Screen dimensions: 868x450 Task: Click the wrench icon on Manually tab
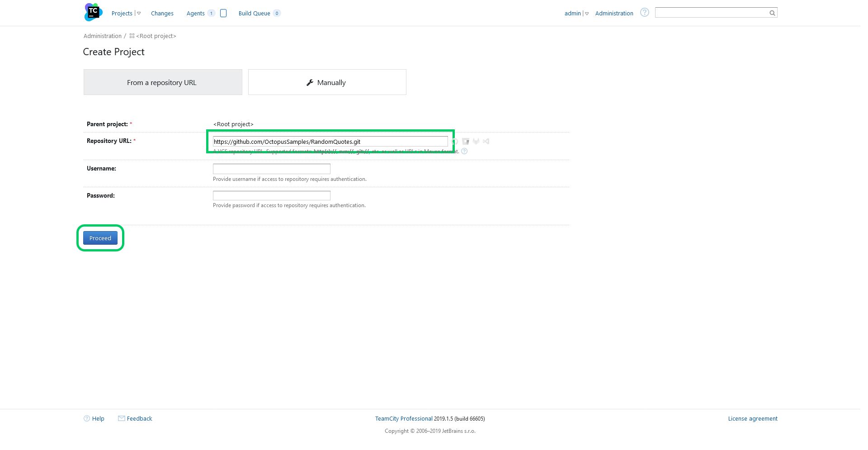[310, 82]
